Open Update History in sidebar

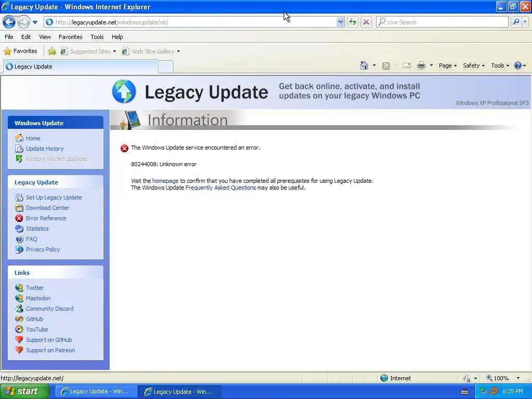(45, 149)
